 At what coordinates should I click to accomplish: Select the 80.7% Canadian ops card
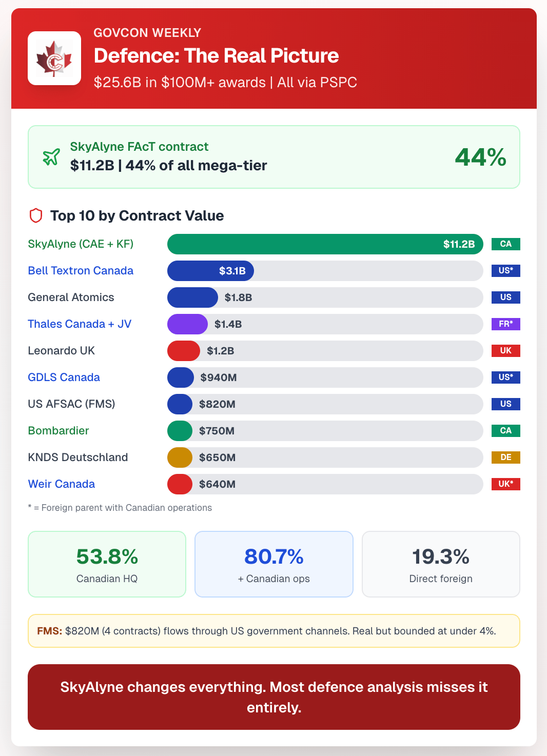click(x=274, y=564)
